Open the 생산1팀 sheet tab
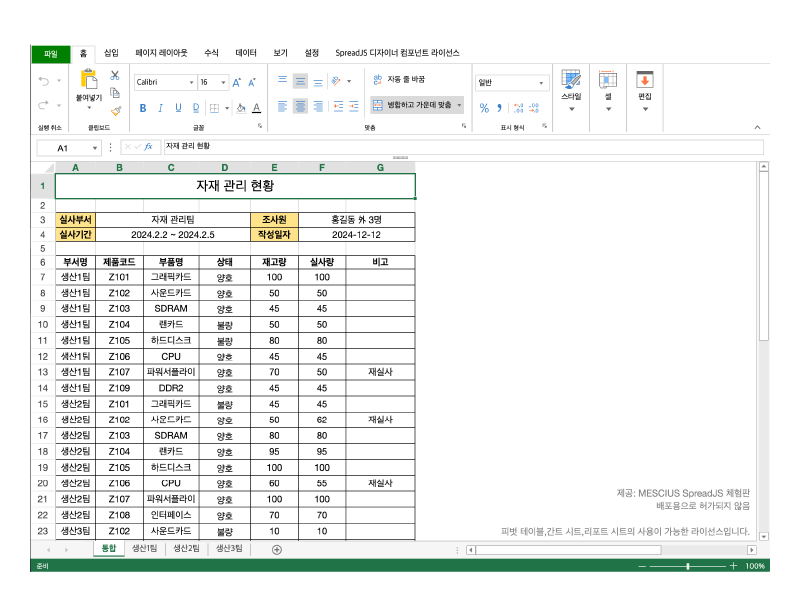 coord(144,548)
